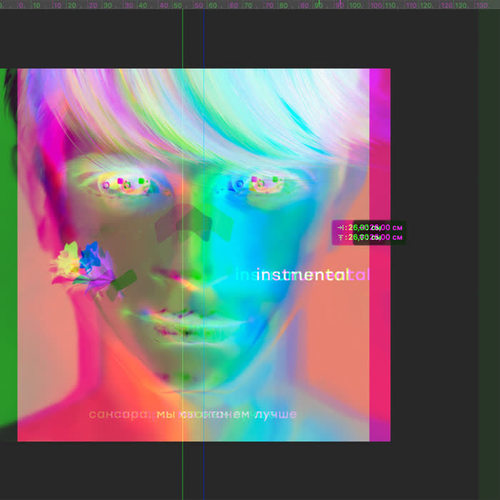Click the green vertical guide line
The width and height of the screenshot is (500, 500).
click(x=182, y=253)
